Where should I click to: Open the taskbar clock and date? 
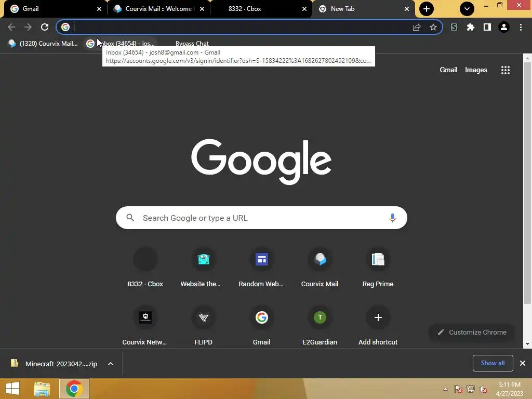tap(510, 389)
